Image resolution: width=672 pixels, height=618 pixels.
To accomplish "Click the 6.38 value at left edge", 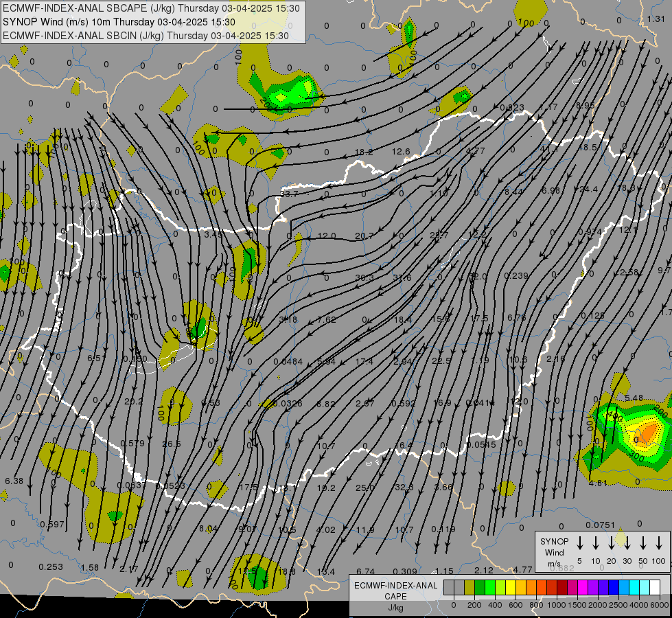I will coord(14,481).
